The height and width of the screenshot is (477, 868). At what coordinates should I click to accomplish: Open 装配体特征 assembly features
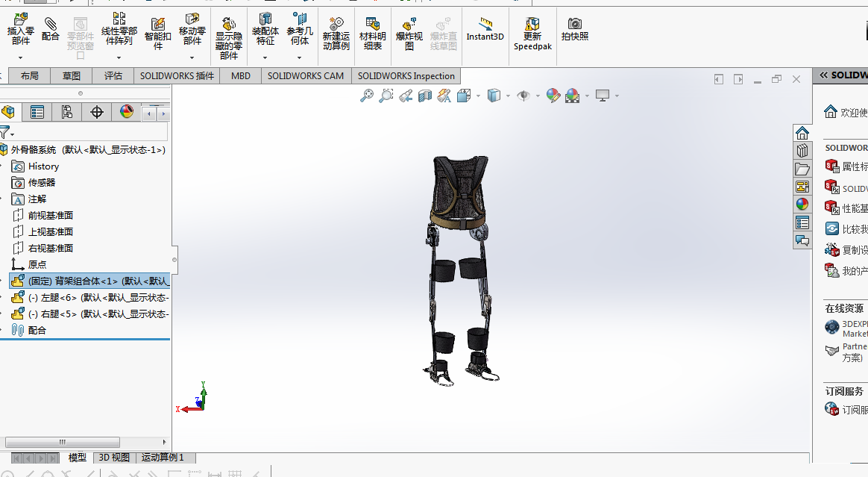(265, 30)
